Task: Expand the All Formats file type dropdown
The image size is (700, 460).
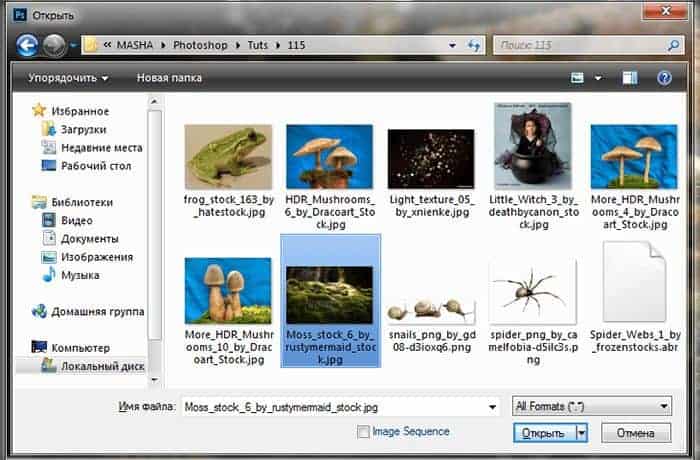Action: (x=591, y=406)
